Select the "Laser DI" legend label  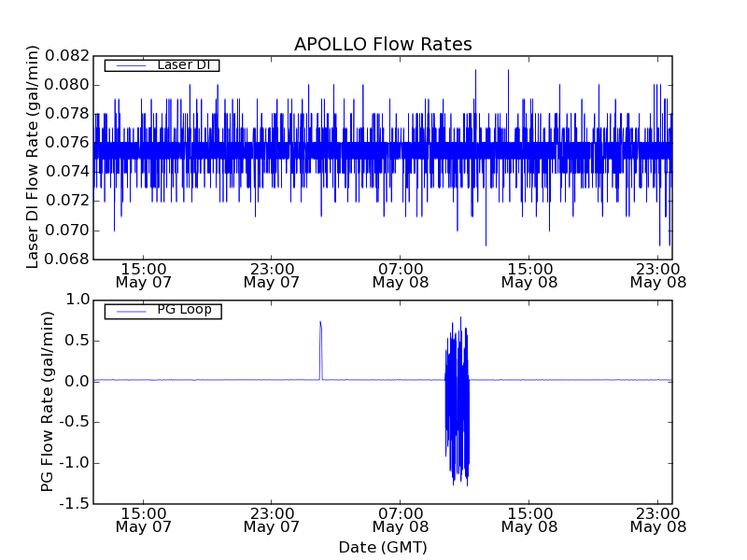pyautogui.click(x=183, y=64)
